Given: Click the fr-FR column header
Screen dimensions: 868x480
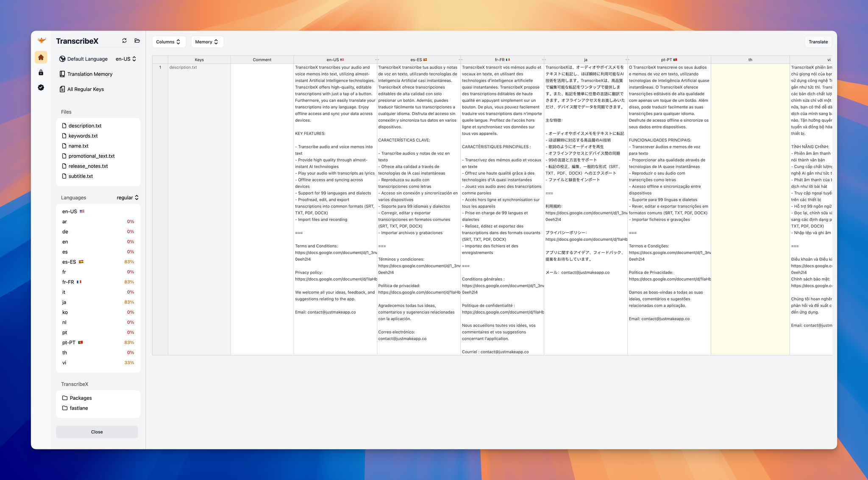Looking at the screenshot, I should click(502, 60).
